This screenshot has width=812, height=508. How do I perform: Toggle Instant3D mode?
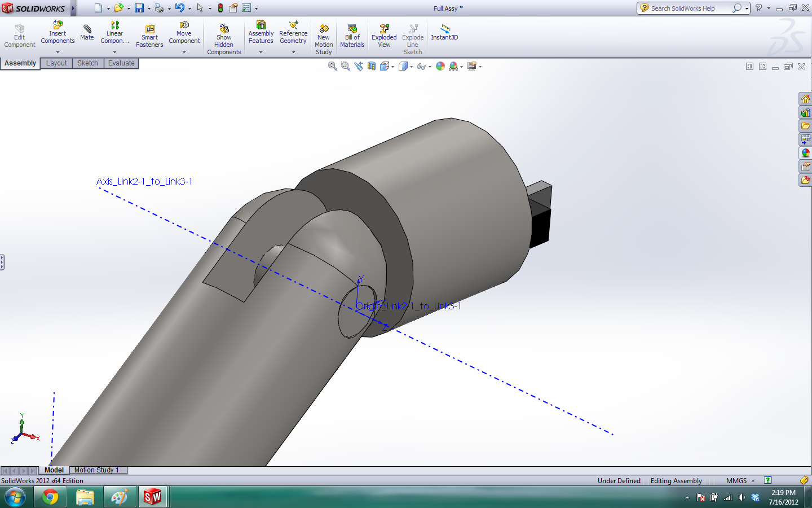(x=444, y=32)
